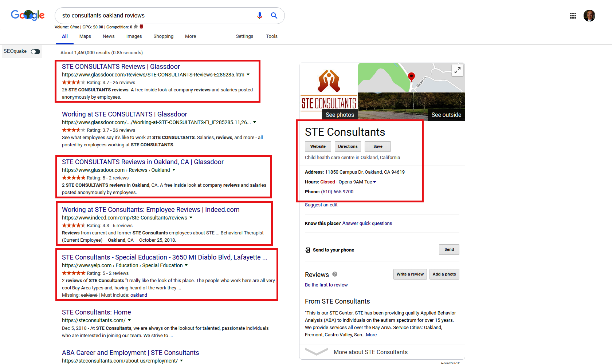This screenshot has height=364, width=612.
Task: Click the red database icon beside Competition
Action: pyautogui.click(x=141, y=27)
